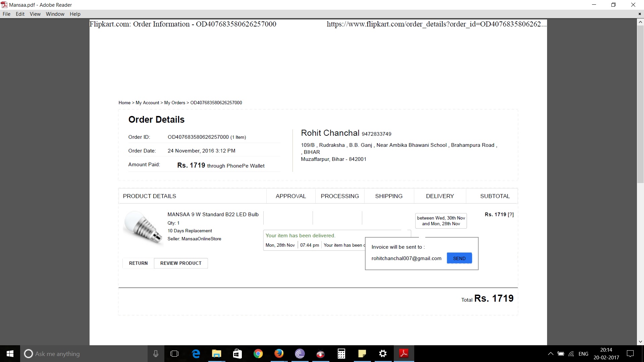Open the View menu
The image size is (644, 362).
(x=35, y=14)
